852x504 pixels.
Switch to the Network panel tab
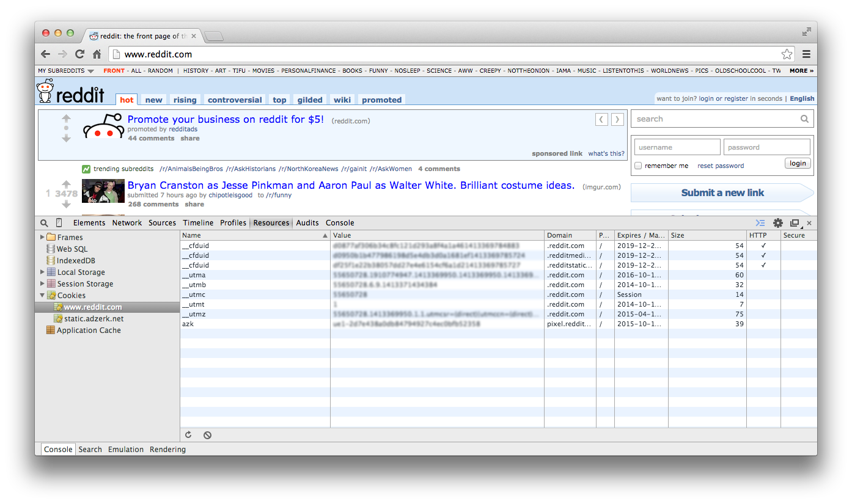[127, 223]
